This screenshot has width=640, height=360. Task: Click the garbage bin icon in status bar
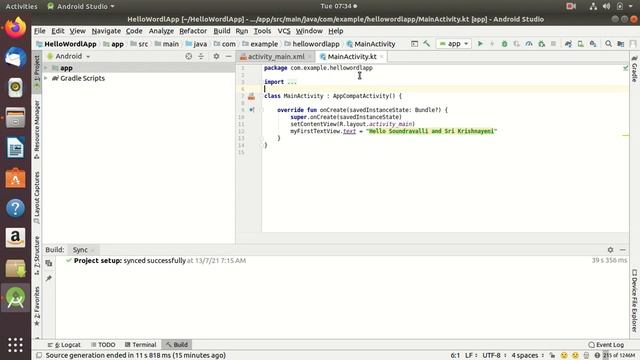pyautogui.click(x=586, y=355)
